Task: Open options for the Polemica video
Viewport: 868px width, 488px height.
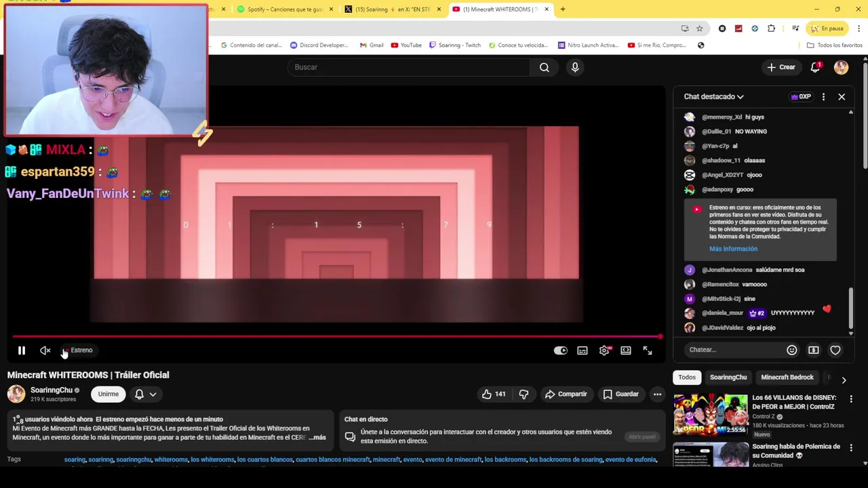Action: pos(851,449)
